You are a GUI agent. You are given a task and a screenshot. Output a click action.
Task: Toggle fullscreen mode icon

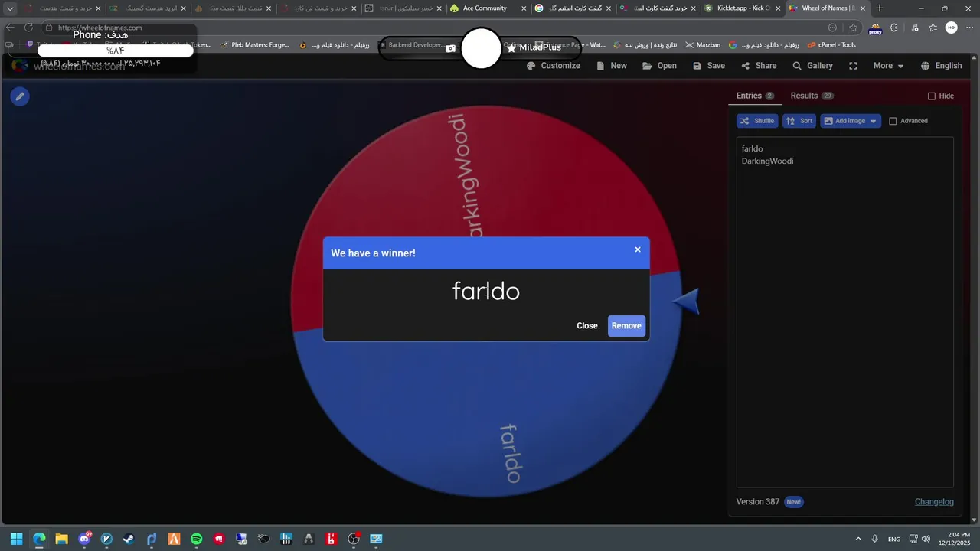click(x=853, y=66)
